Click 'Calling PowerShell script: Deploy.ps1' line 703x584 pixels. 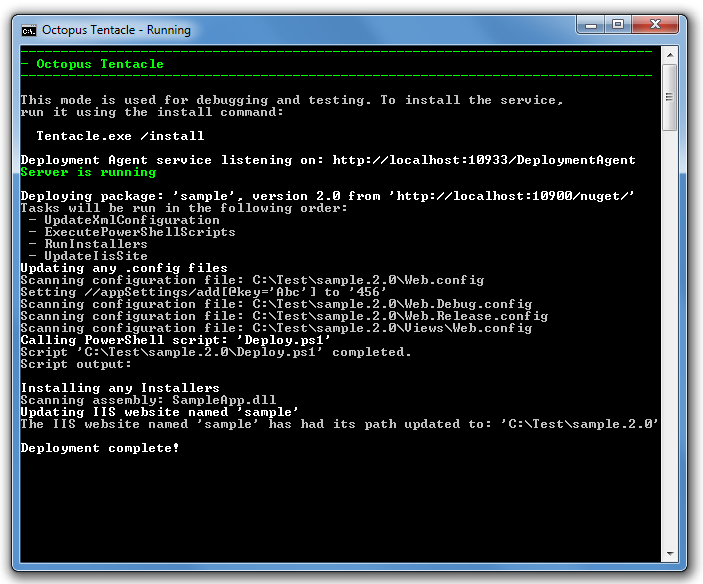[x=176, y=340]
